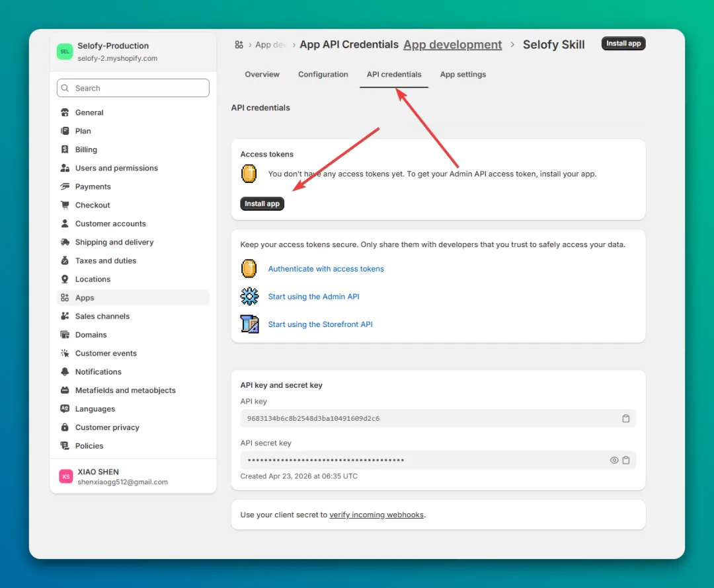Go to App development breadcrumb link
Screen dimensions: 714x588
[x=453, y=45]
